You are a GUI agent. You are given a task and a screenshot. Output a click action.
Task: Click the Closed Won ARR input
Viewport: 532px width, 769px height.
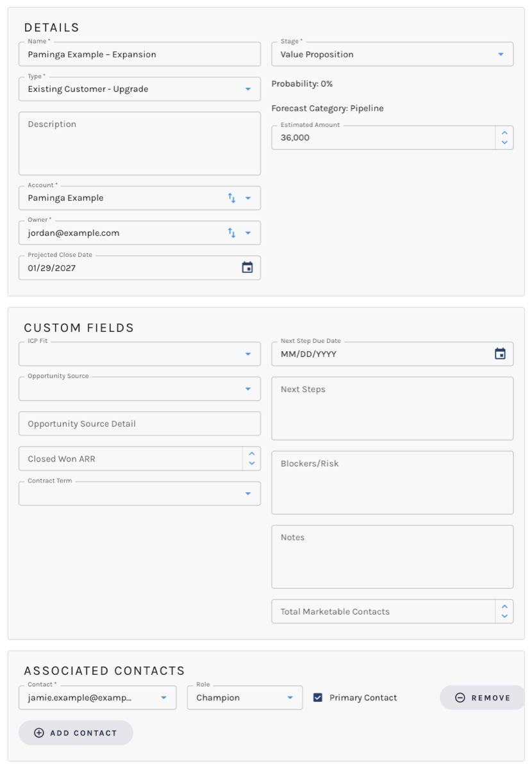[x=131, y=459]
